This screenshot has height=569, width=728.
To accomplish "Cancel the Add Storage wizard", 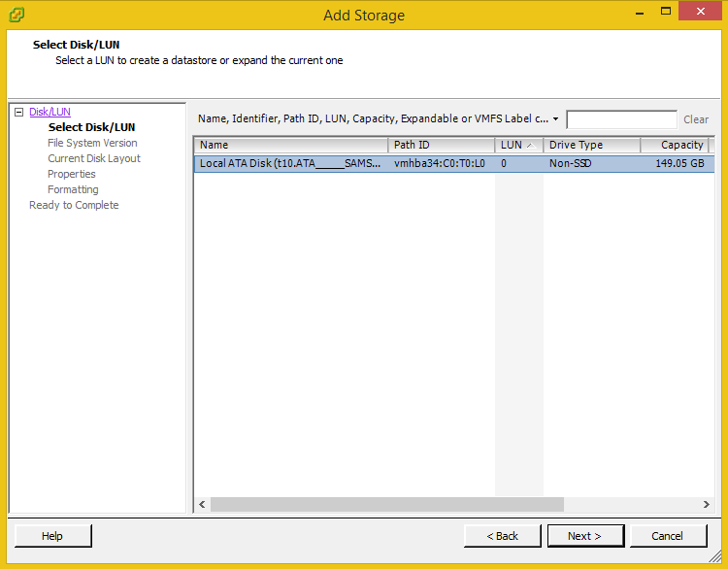I will pyautogui.click(x=668, y=536).
